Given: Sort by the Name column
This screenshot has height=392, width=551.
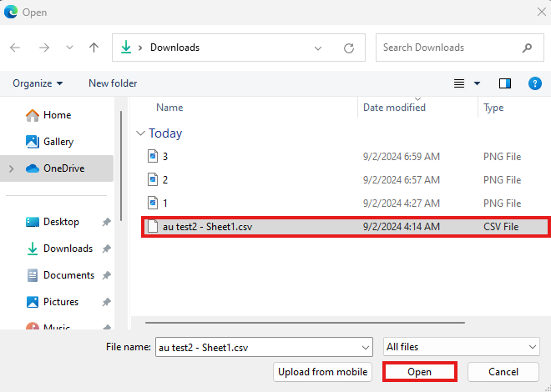Looking at the screenshot, I should [169, 108].
